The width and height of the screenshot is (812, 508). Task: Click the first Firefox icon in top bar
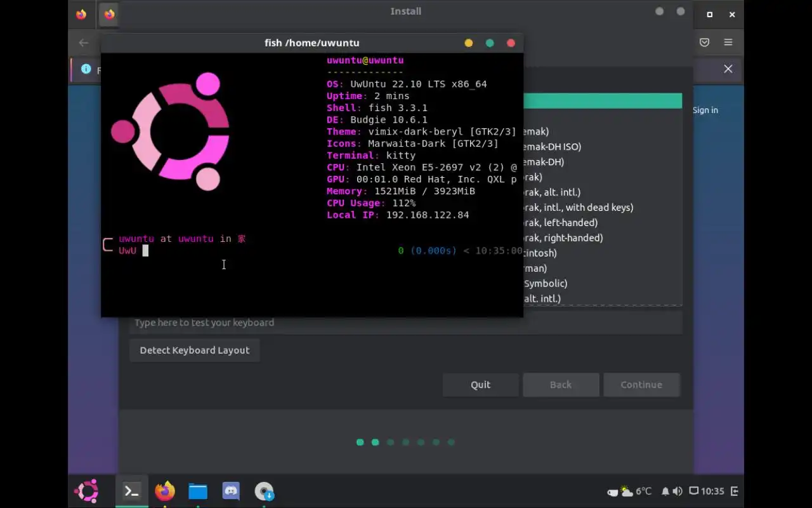pyautogui.click(x=81, y=14)
